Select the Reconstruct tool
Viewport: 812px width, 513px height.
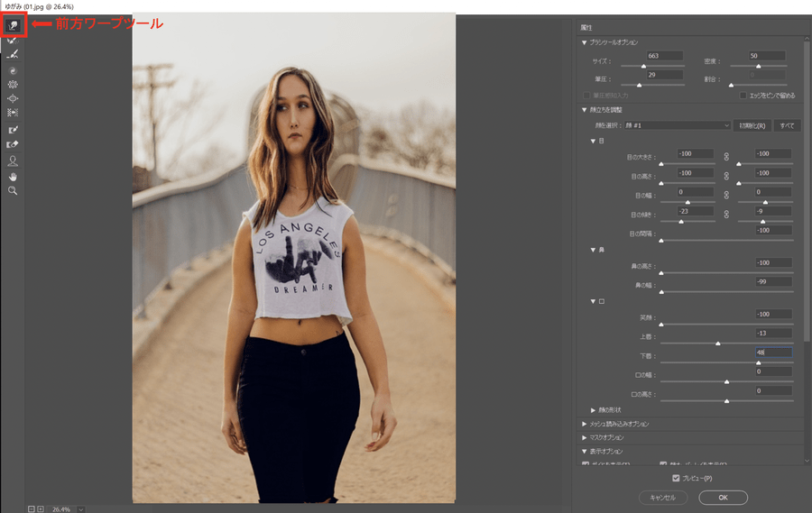tap(13, 40)
